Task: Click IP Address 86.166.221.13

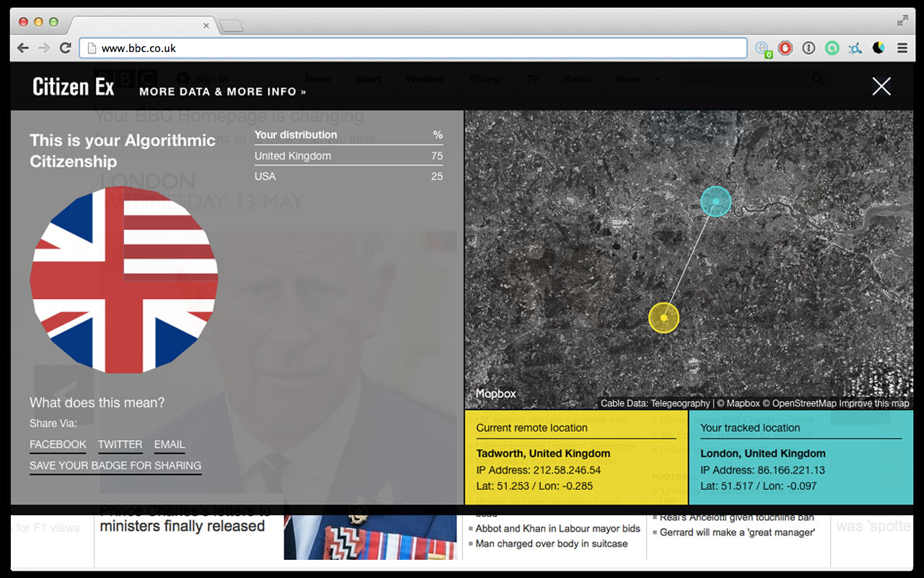Action: (x=762, y=470)
